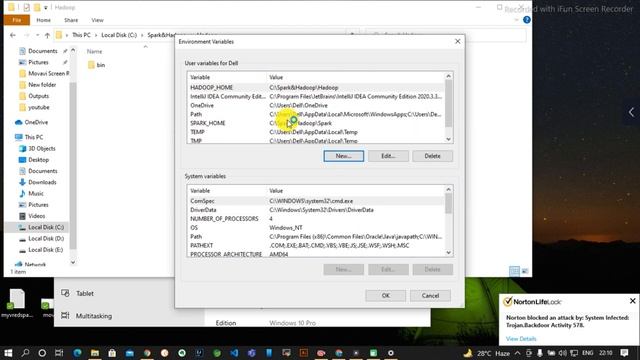The height and width of the screenshot is (360, 640).
Task: Click microphone icon in system tray
Action: (540, 353)
